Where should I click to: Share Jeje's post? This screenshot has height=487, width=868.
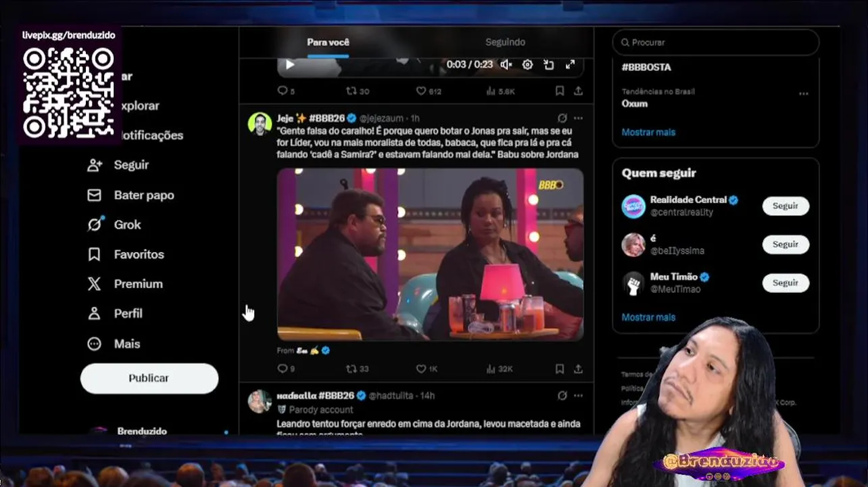[x=578, y=369]
